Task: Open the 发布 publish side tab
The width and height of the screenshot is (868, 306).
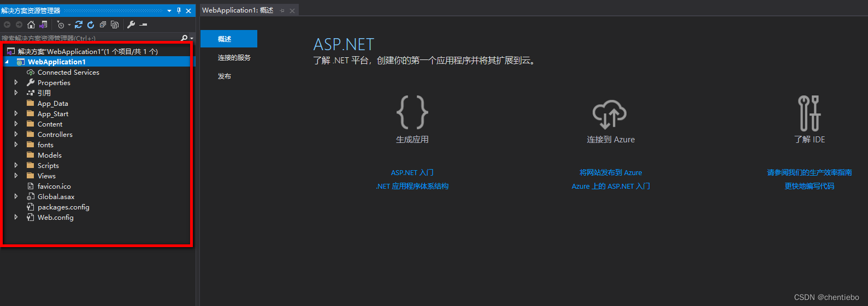Action: [x=225, y=76]
